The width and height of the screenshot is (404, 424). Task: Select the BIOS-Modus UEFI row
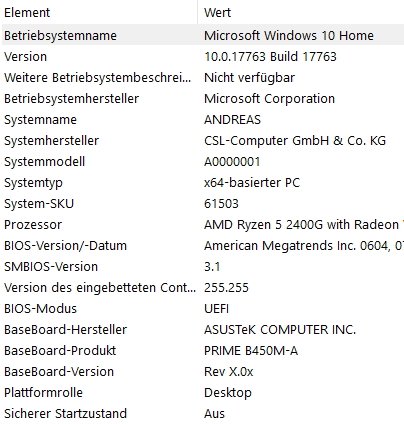[203, 308]
